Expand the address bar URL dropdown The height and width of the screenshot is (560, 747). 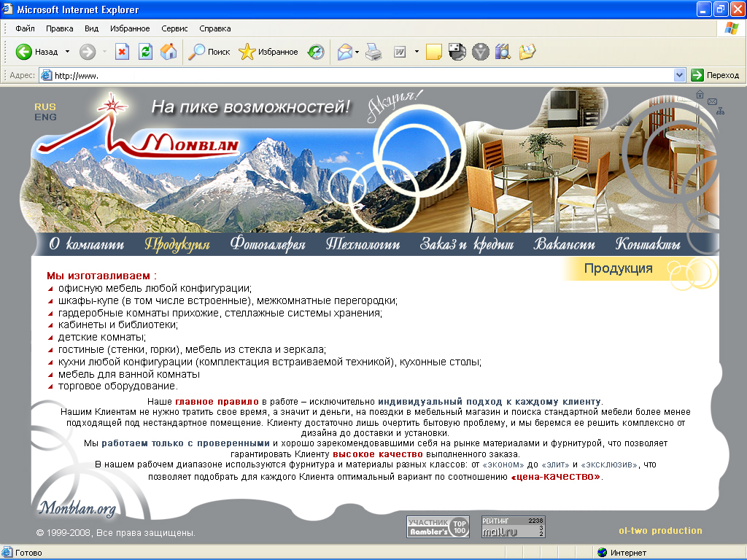(679, 75)
